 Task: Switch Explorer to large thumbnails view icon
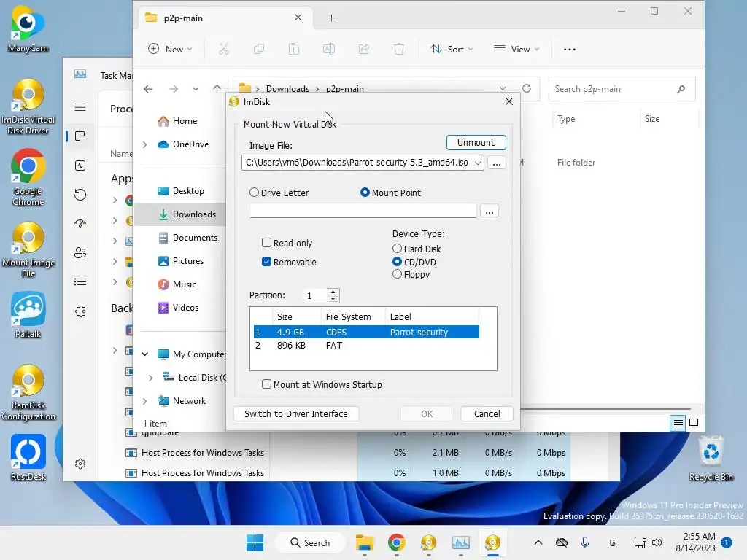[694, 423]
